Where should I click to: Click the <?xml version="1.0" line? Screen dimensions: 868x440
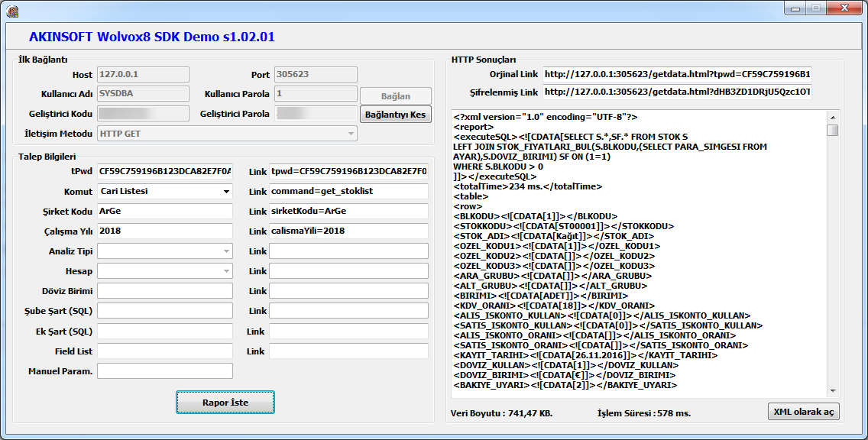click(x=546, y=118)
